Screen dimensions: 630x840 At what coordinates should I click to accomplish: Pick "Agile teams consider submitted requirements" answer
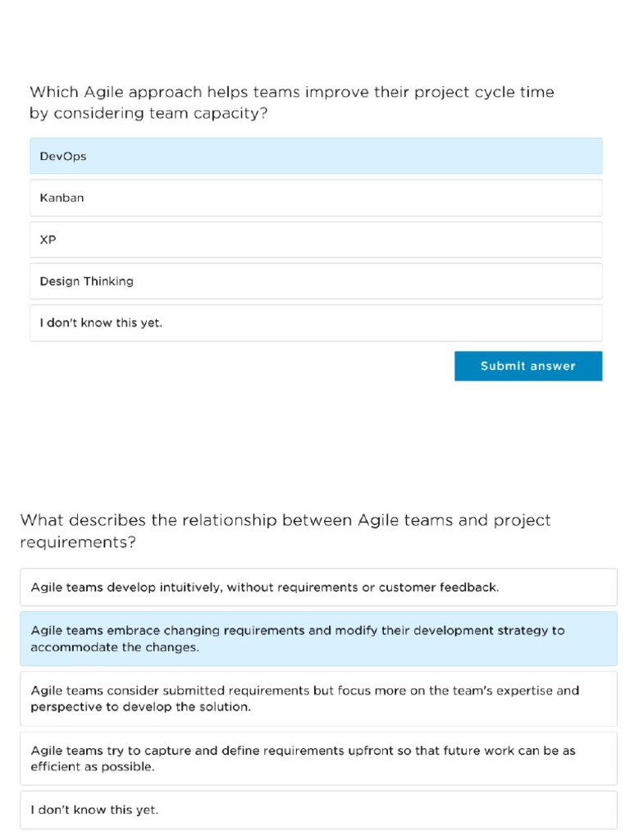coord(318,698)
